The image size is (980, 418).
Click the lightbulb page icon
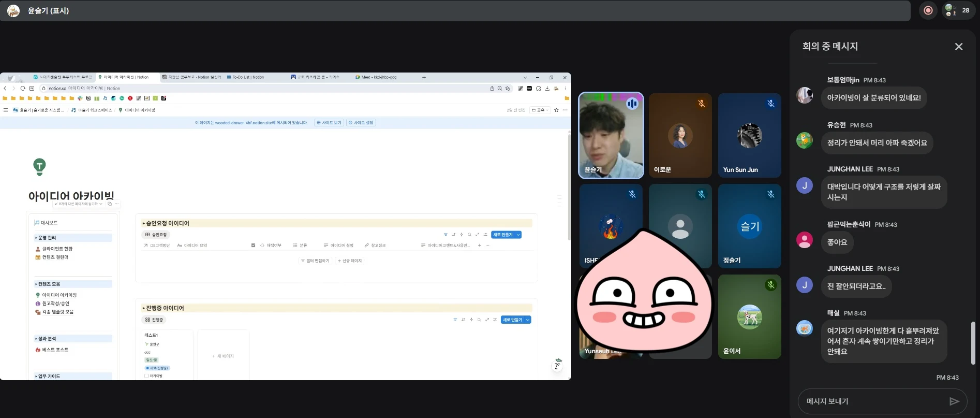tap(39, 167)
